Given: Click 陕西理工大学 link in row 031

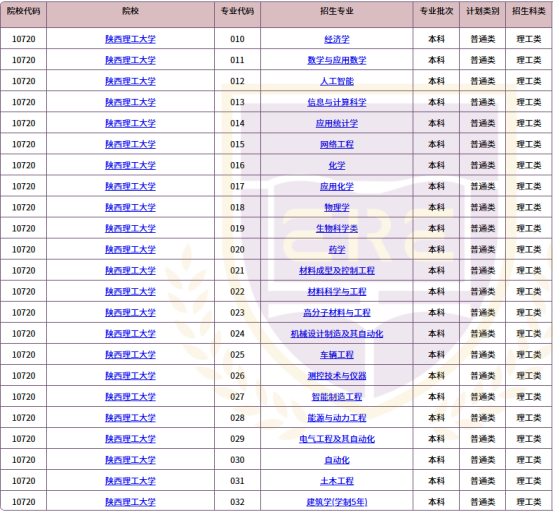Looking at the screenshot, I should pyautogui.click(x=130, y=481).
